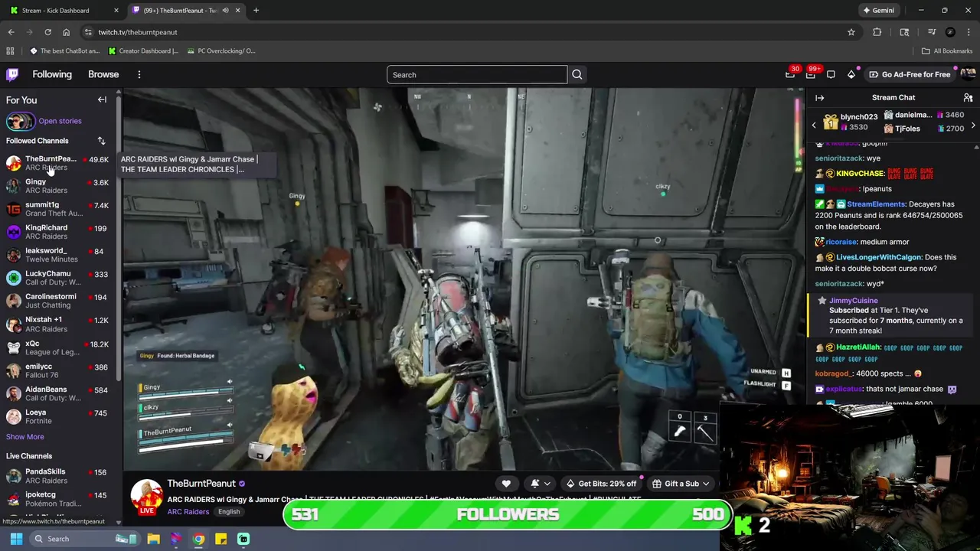Open KingRichard channel in sidebar
980x551 pixels.
[59, 232]
